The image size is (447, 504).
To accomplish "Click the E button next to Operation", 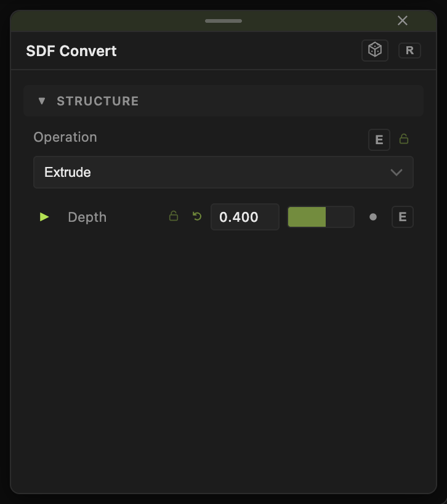I will (x=379, y=140).
